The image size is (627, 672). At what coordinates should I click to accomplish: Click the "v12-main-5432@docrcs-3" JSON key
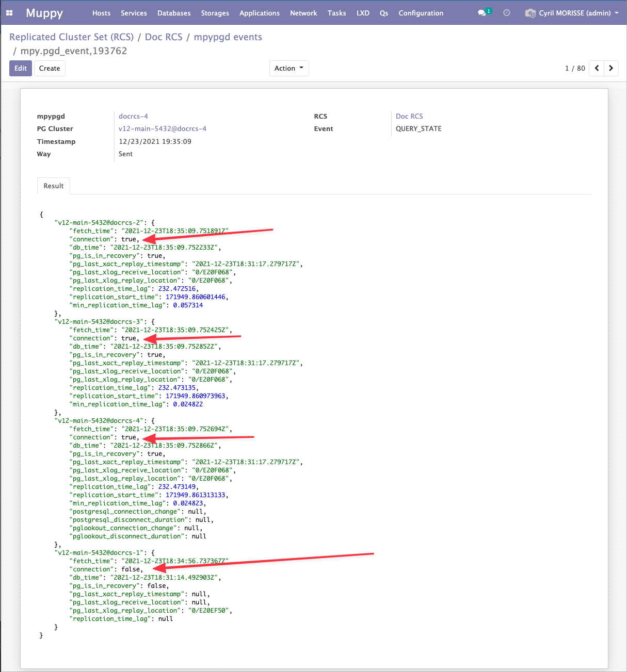coord(99,322)
